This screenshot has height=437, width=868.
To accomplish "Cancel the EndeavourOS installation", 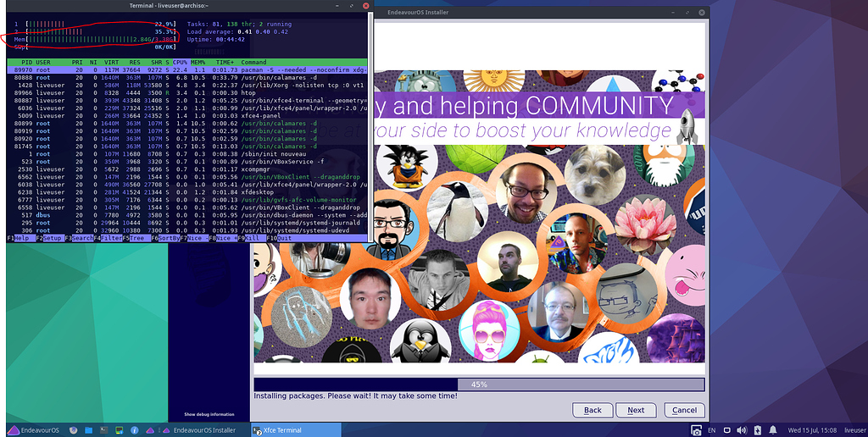I will (x=684, y=410).
